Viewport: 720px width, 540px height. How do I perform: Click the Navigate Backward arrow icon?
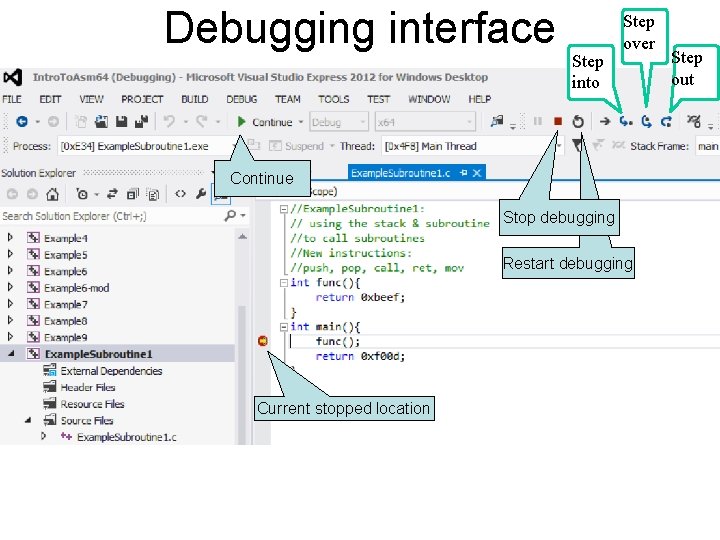point(22,122)
